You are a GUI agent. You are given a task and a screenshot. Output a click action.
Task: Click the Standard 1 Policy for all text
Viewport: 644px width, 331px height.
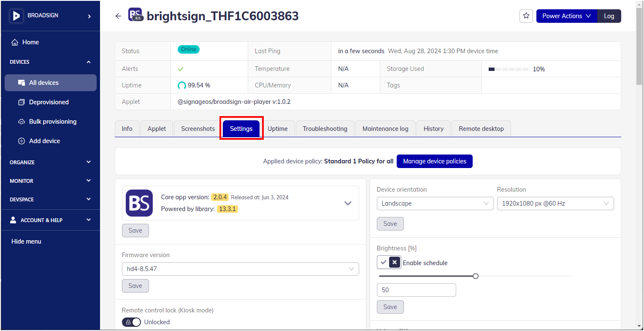point(359,161)
